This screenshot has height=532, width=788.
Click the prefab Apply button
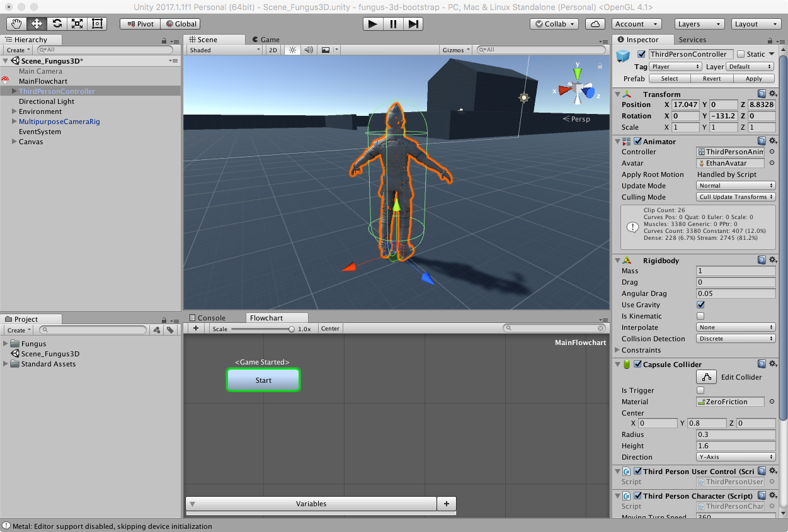(x=753, y=79)
